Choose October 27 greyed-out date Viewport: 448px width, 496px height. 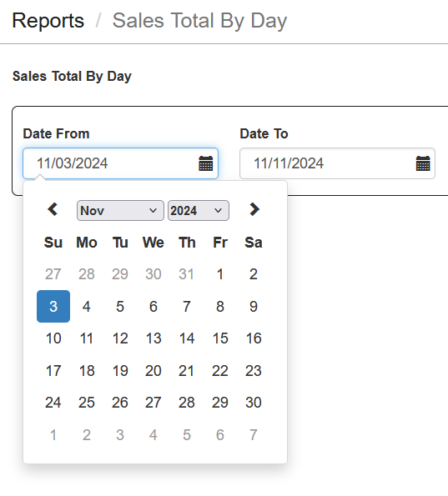tap(53, 274)
